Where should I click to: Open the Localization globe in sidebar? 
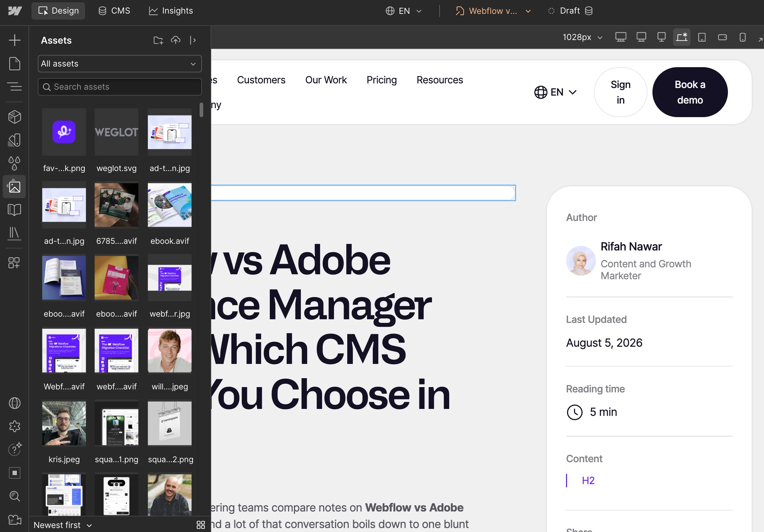(x=15, y=403)
